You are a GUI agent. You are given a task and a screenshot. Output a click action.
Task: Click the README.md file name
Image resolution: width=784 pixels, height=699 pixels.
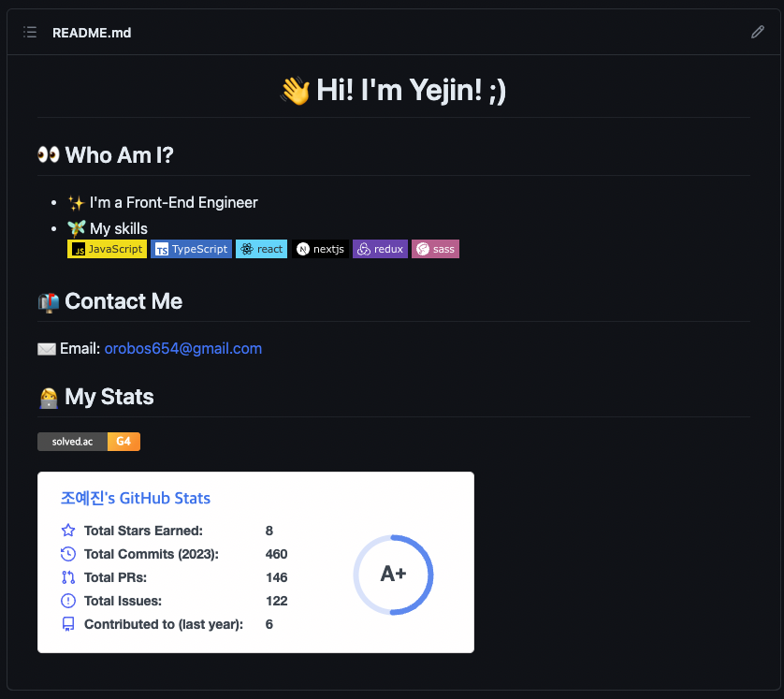(x=92, y=33)
